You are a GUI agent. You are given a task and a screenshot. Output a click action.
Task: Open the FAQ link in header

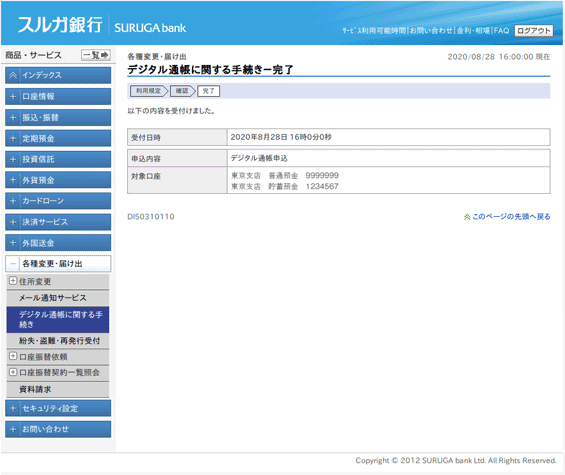(502, 31)
